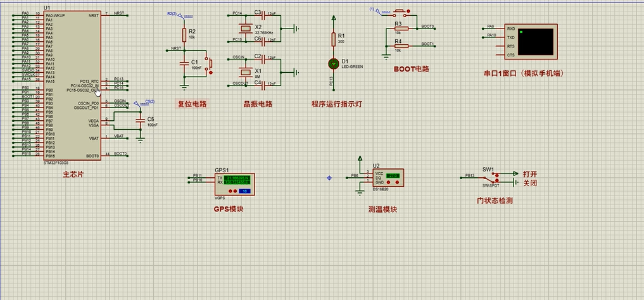This screenshot has height=300, width=644.
Task: Click the BOOT电路 label
Action: click(x=412, y=69)
